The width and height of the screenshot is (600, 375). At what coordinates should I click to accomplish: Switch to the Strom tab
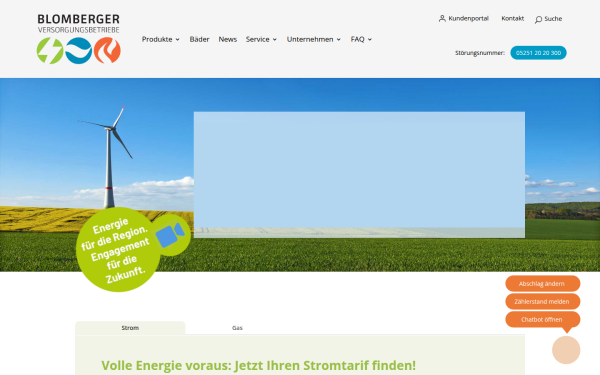pyautogui.click(x=130, y=328)
